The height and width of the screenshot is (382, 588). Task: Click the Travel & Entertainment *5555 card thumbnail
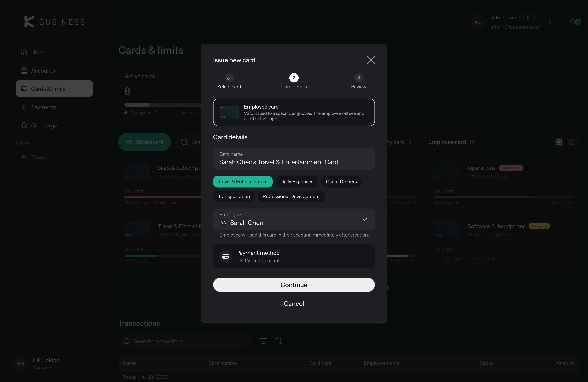point(137,230)
